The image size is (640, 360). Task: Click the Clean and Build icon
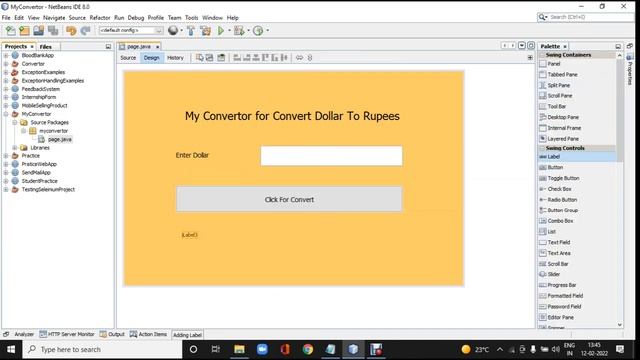click(206, 31)
